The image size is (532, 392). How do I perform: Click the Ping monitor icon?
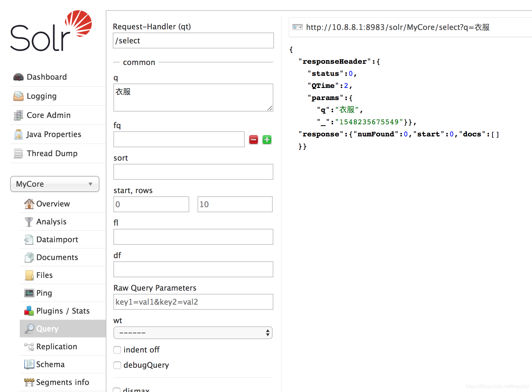tap(29, 293)
